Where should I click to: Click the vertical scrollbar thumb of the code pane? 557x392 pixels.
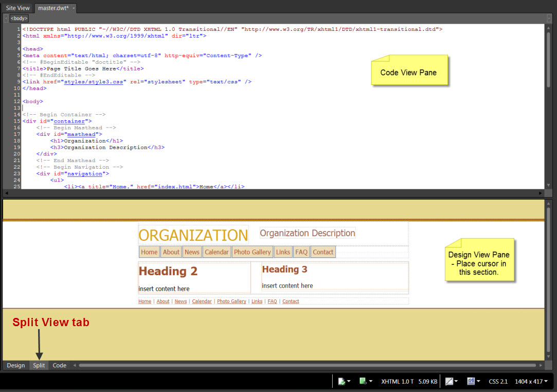548,60
